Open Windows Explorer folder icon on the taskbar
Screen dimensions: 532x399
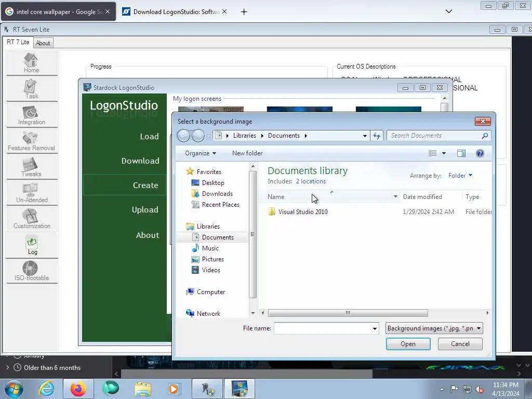[x=143, y=389]
